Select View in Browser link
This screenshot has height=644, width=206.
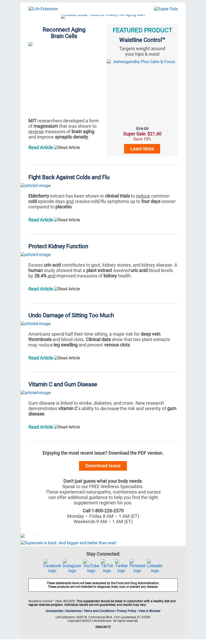click(149, 611)
